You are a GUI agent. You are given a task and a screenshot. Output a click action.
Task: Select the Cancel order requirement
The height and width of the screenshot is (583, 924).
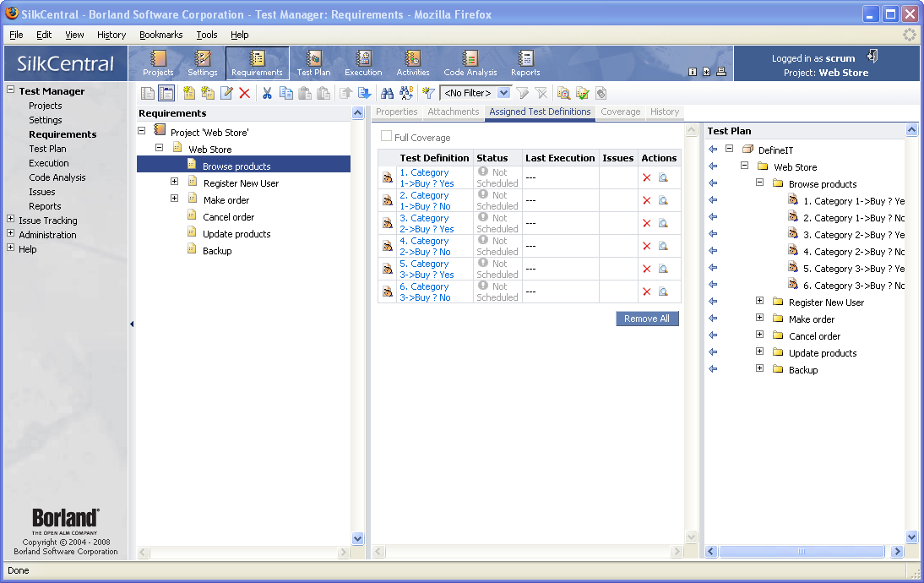229,217
